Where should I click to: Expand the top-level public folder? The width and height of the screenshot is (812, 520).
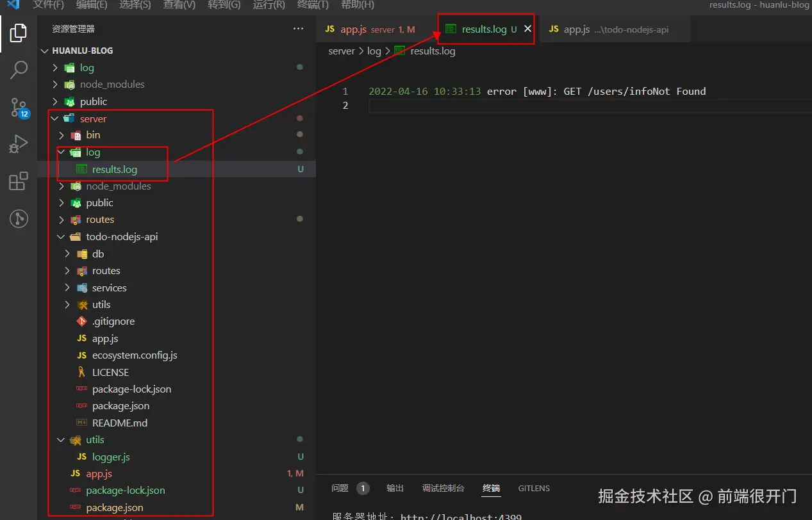point(55,101)
